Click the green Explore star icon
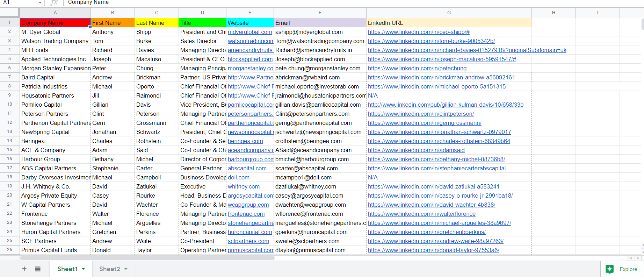 click(610, 269)
